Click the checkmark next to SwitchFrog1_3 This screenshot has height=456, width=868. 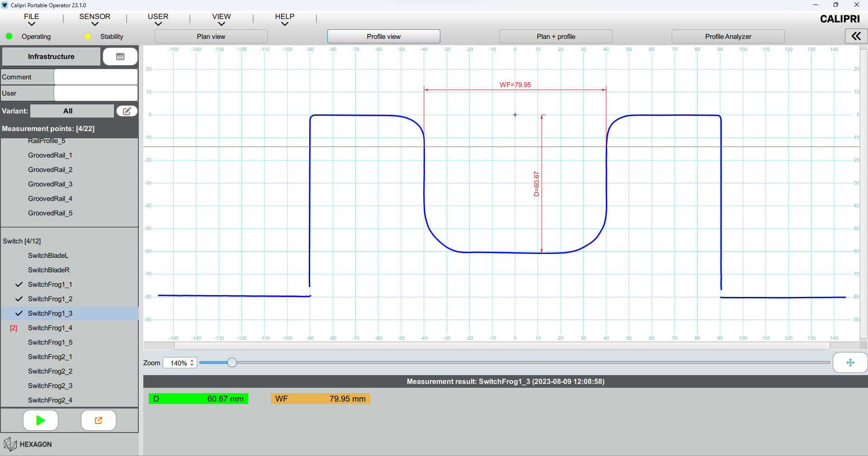point(19,313)
